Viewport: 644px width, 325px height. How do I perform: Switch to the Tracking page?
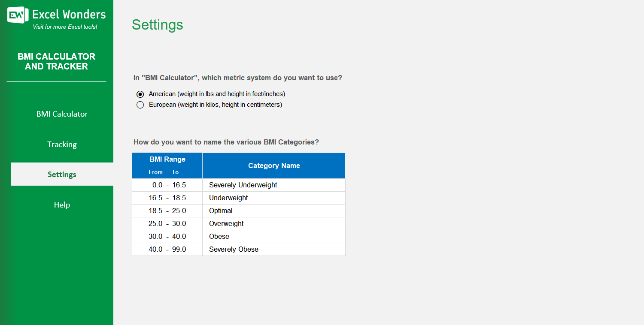click(x=62, y=144)
